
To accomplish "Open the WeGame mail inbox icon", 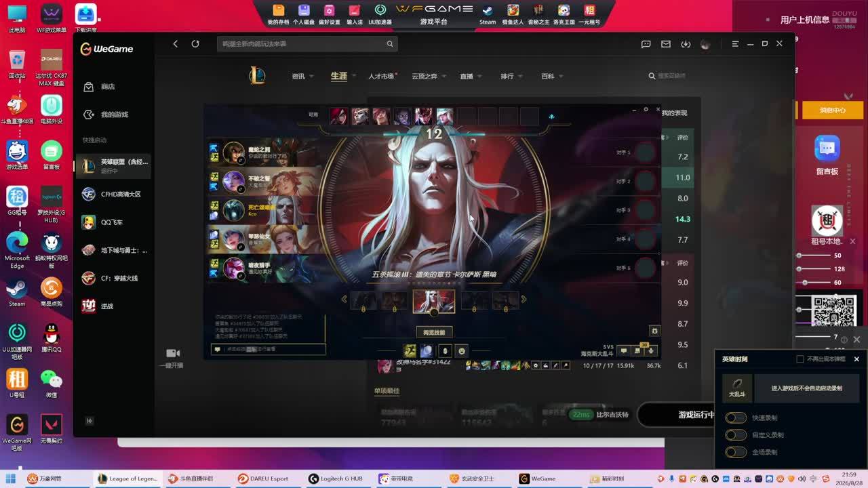I will click(666, 43).
